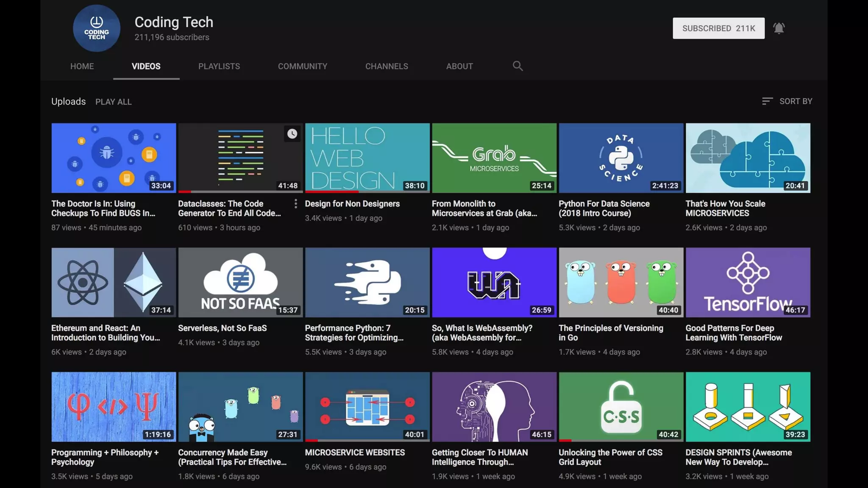
Task: Open the channel search magnifier icon
Action: pos(517,66)
